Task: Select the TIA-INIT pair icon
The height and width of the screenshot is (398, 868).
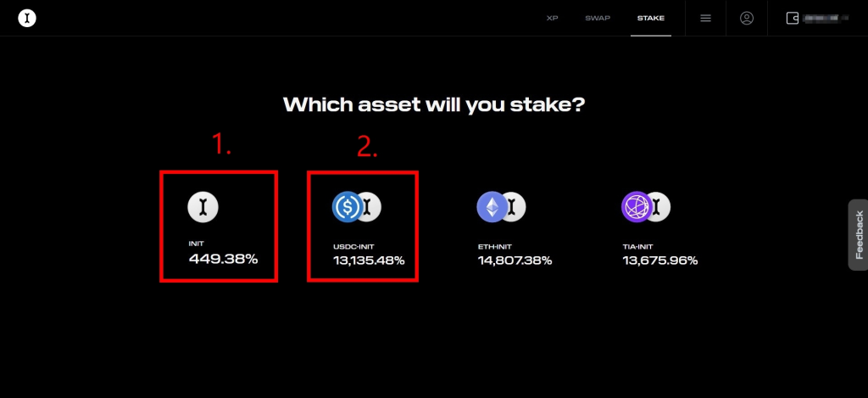Action: click(646, 205)
